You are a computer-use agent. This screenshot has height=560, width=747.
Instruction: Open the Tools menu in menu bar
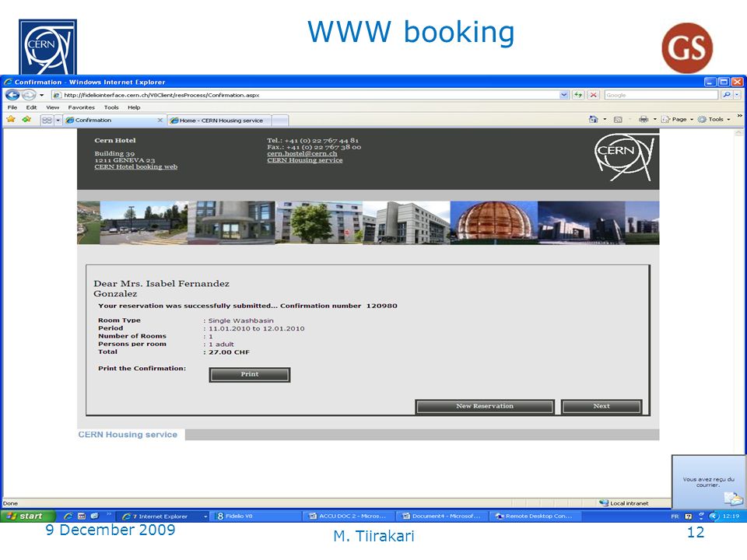pyautogui.click(x=111, y=107)
